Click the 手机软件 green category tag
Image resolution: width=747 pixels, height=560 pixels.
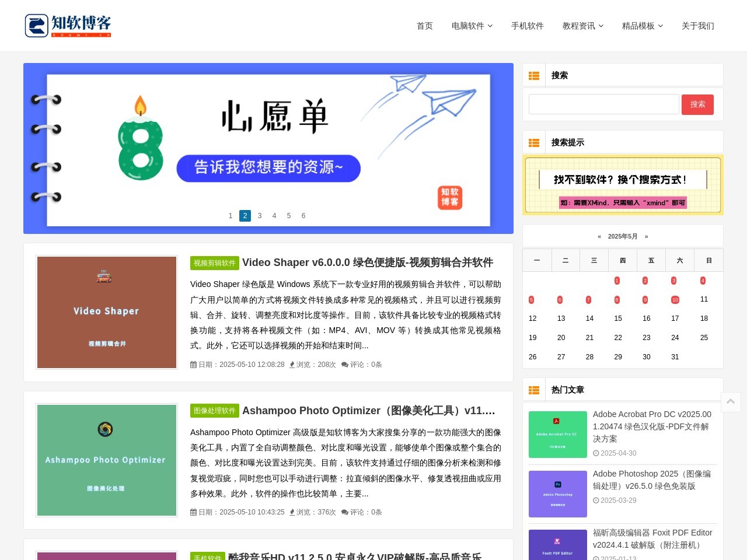[x=208, y=558]
